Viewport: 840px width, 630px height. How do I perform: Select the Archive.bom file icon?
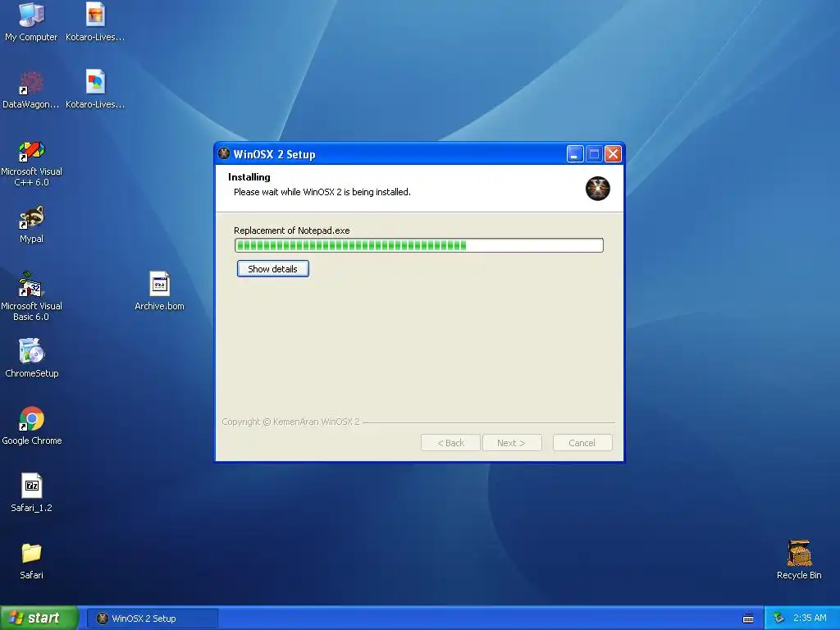click(x=160, y=285)
